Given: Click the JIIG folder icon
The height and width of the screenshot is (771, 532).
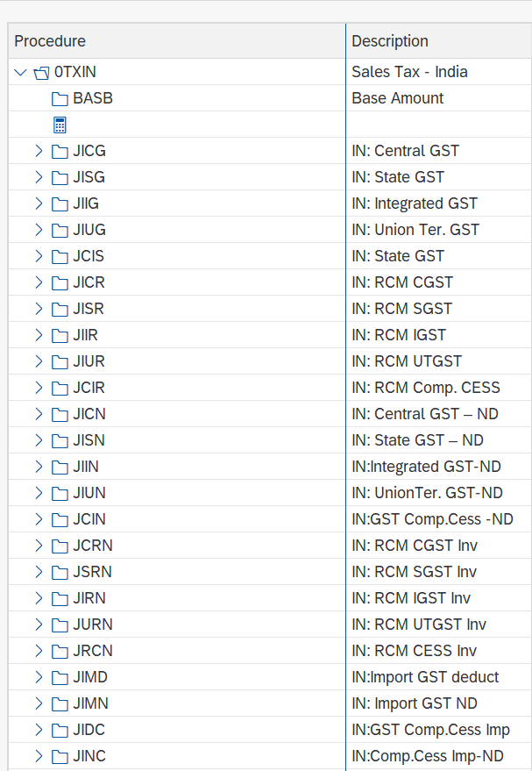Looking at the screenshot, I should (60, 204).
